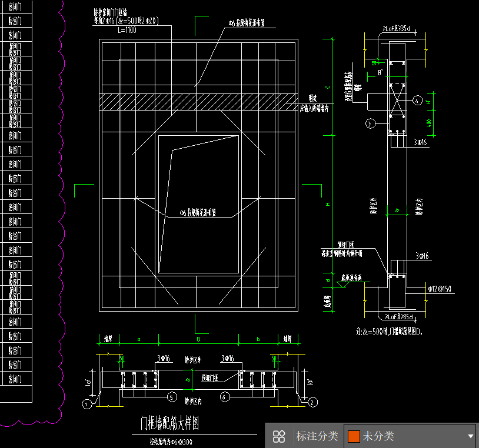The image size is (479, 448).
Task: Click the green dimension label B
Action: click(198, 339)
